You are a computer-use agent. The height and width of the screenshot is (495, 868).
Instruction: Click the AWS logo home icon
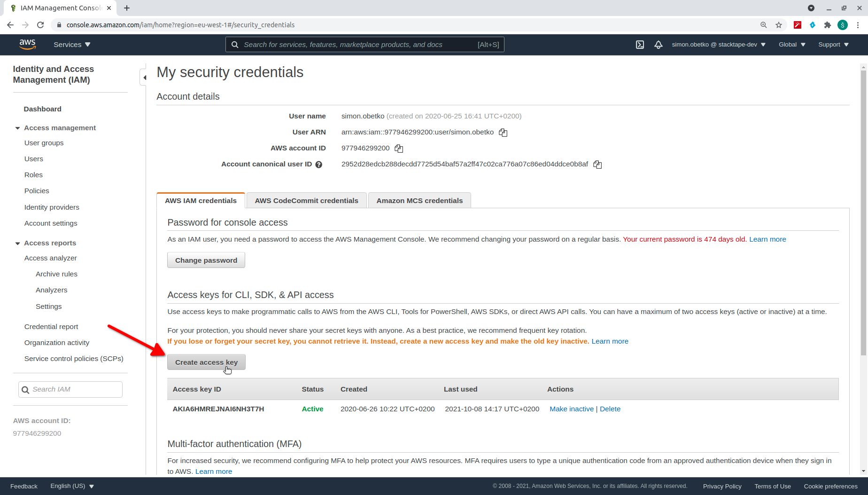pos(27,44)
